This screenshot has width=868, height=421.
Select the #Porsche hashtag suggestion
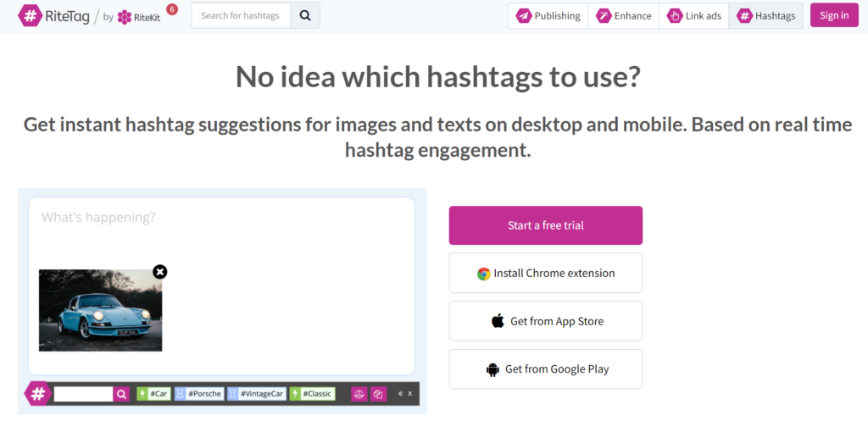pos(199,394)
